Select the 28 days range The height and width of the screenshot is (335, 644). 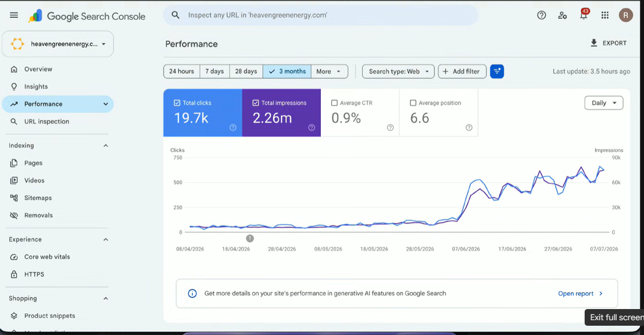[x=246, y=71]
